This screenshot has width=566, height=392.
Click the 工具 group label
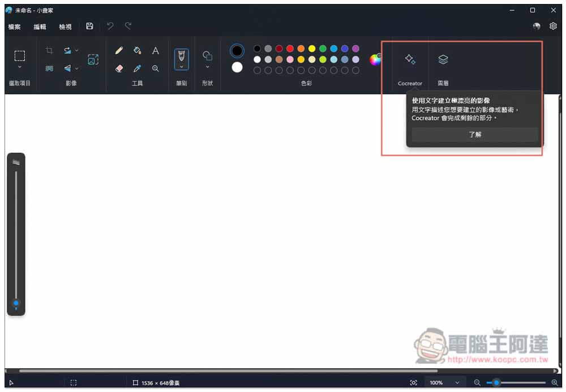(x=137, y=83)
